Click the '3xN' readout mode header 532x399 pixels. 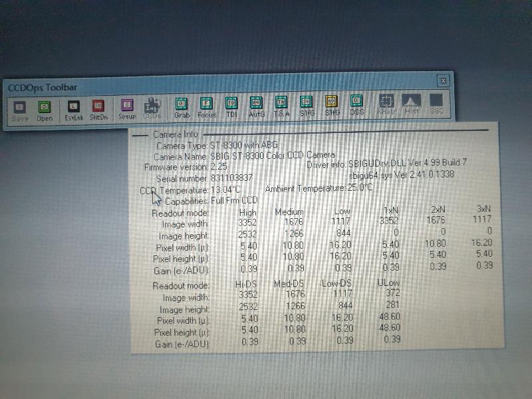(x=483, y=209)
